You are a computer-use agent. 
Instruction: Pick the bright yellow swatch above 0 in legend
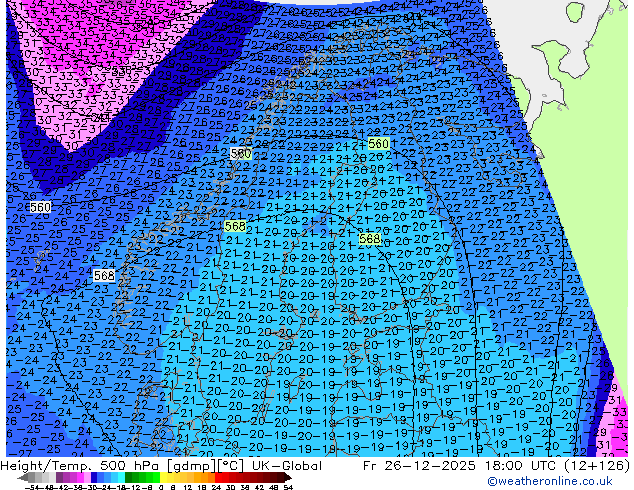(x=164, y=477)
